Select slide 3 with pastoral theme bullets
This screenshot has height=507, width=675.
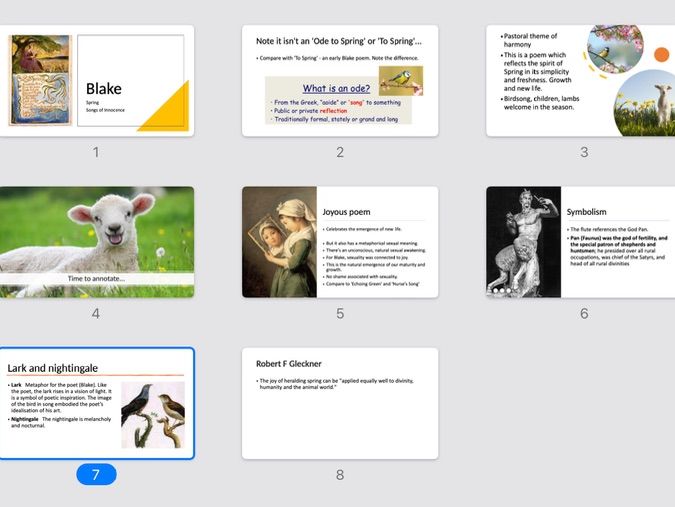click(x=580, y=80)
